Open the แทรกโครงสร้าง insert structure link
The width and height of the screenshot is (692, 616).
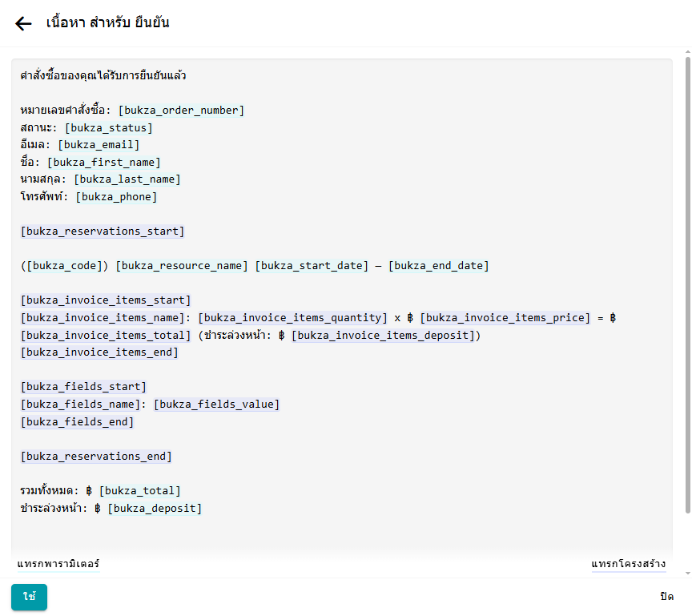coord(628,564)
